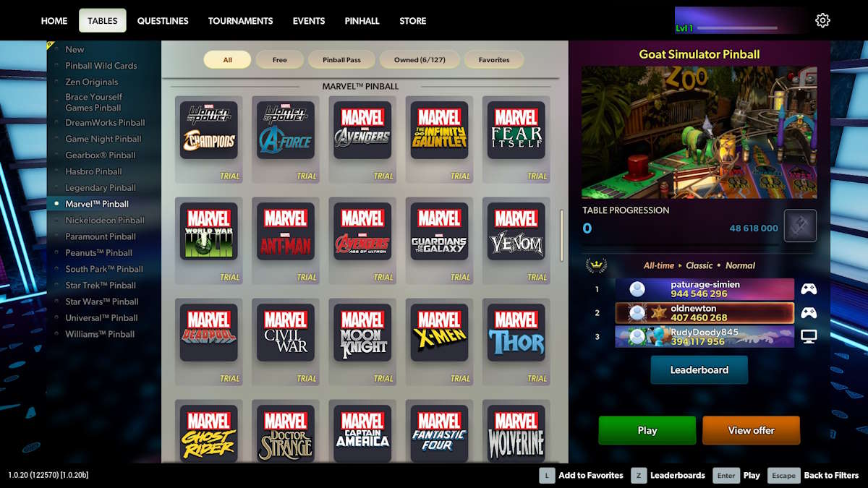Select South Park™ Pinball category
Image resolution: width=868 pixels, height=488 pixels.
pyautogui.click(x=104, y=269)
